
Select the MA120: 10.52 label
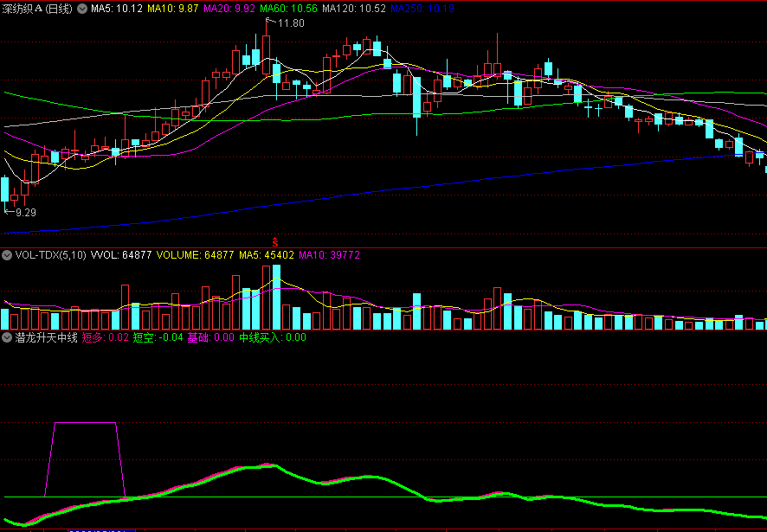[x=354, y=9]
